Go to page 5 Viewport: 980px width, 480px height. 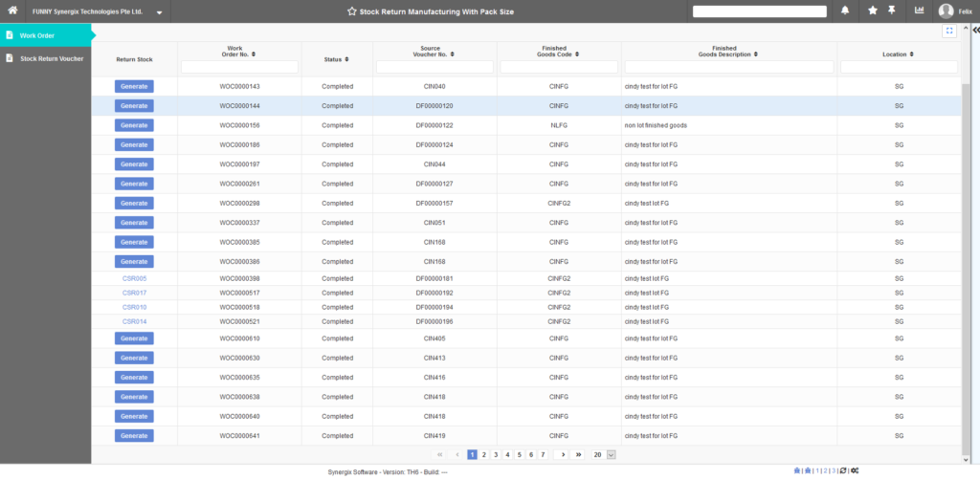click(520, 454)
